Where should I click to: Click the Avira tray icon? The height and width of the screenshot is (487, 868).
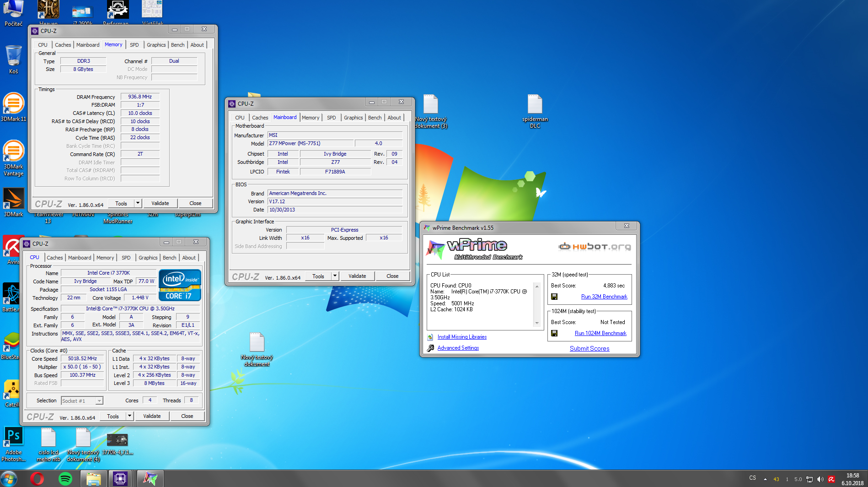(831, 479)
